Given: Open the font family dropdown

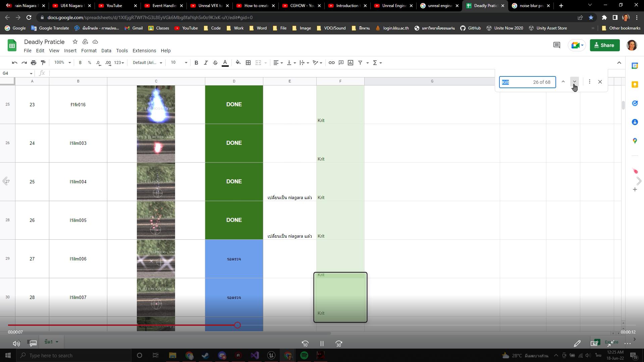Looking at the screenshot, I should tap(147, 63).
